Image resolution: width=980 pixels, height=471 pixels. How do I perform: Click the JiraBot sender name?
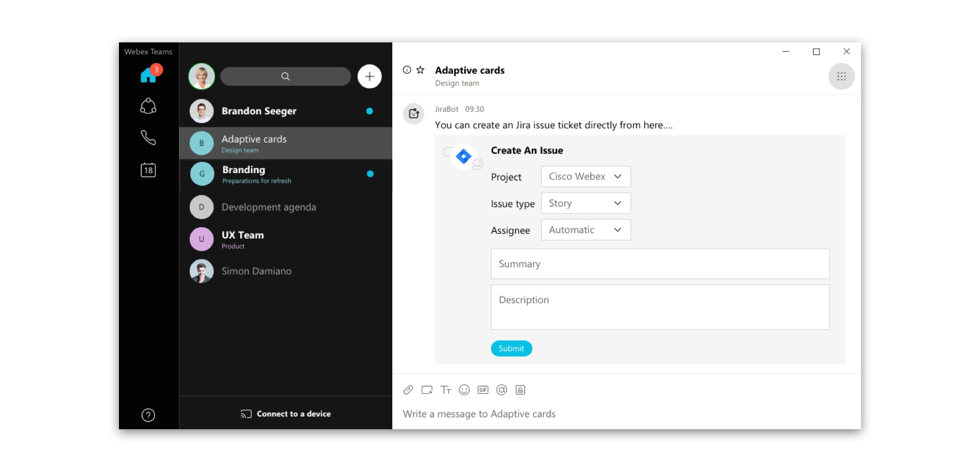(446, 109)
